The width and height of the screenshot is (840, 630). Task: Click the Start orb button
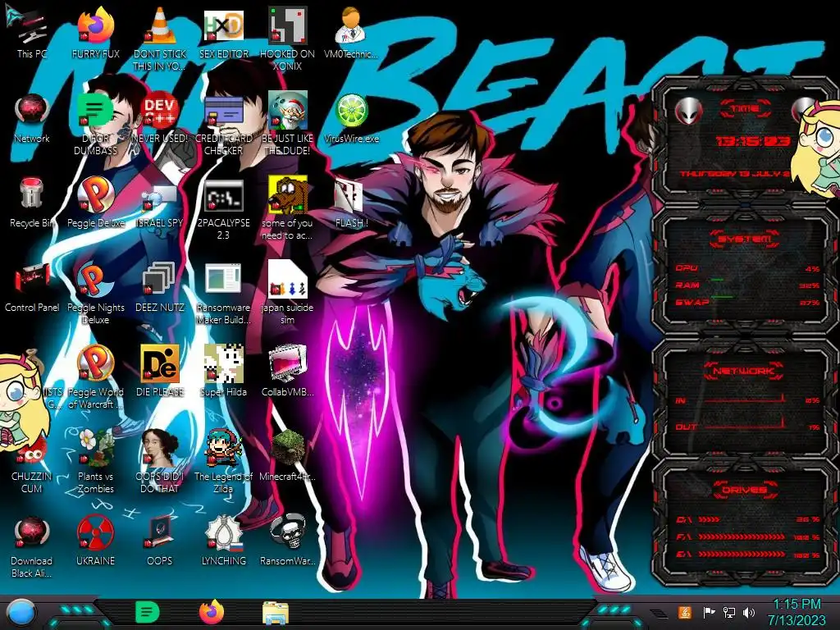point(21,614)
